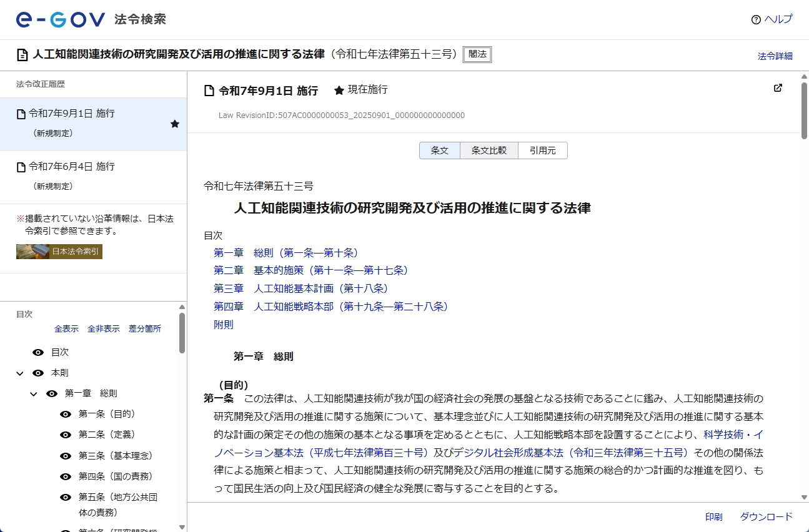Click the star beside 令和7年9月1日 施行 entry

[176, 124]
